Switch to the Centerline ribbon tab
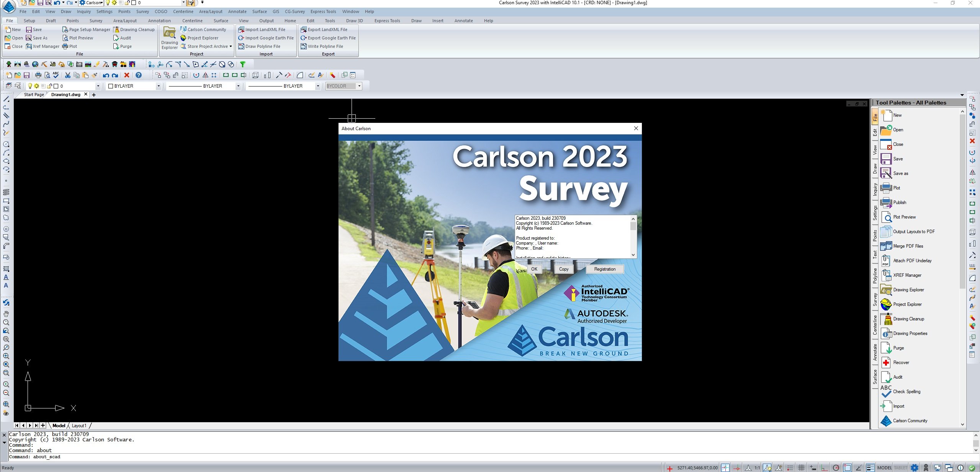The width and height of the screenshot is (980, 472). (x=192, y=21)
